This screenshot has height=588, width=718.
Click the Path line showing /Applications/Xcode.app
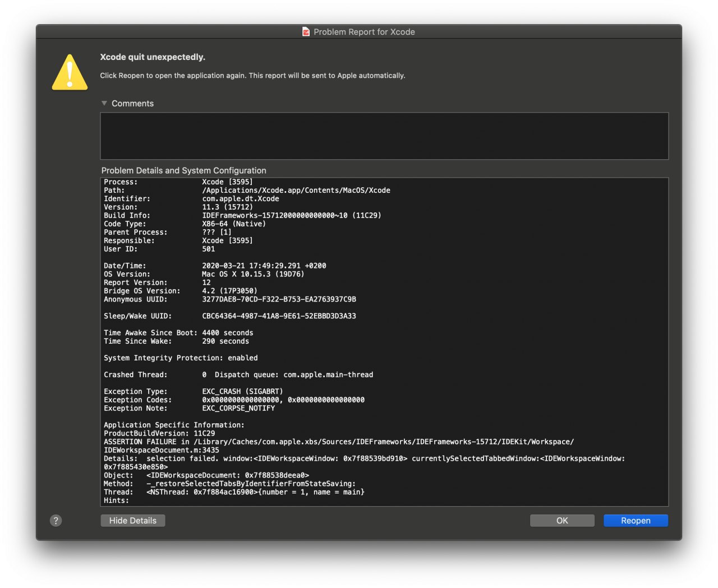point(247,191)
